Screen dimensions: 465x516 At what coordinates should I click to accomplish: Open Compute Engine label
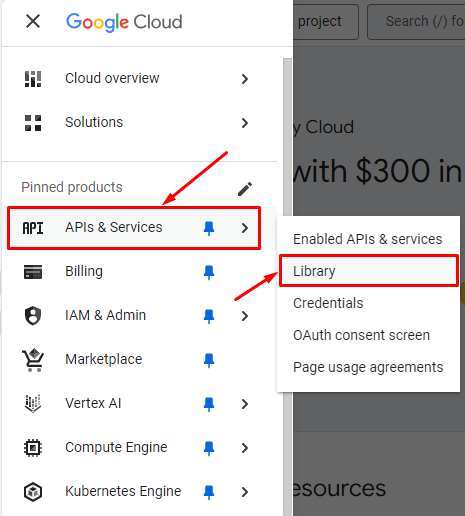tap(116, 448)
